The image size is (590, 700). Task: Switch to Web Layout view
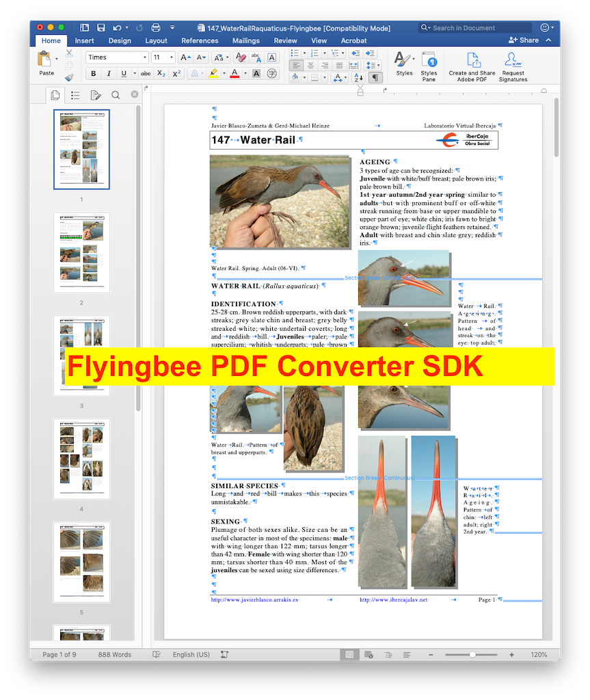[x=368, y=654]
